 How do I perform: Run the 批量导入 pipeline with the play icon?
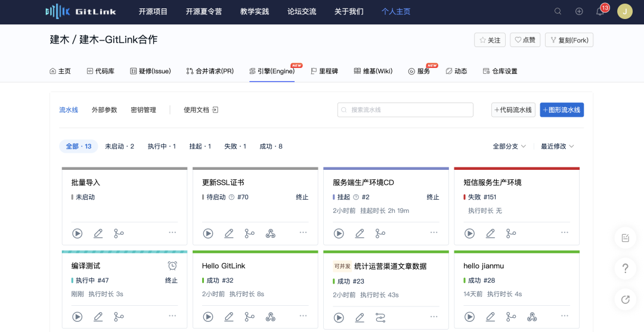(77, 234)
